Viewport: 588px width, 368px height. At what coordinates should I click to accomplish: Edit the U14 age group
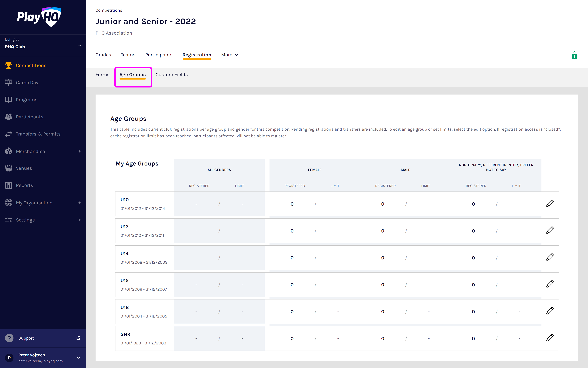(550, 257)
